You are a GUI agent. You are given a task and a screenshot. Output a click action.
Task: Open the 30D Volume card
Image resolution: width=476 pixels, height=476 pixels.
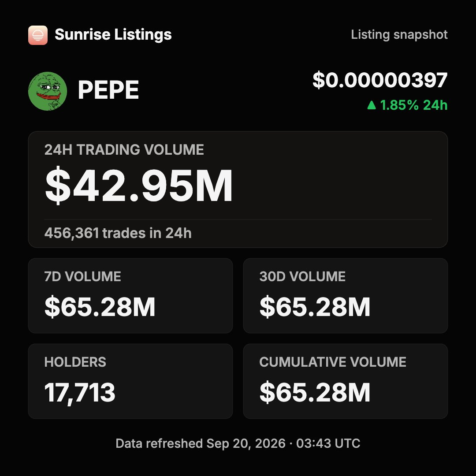346,296
